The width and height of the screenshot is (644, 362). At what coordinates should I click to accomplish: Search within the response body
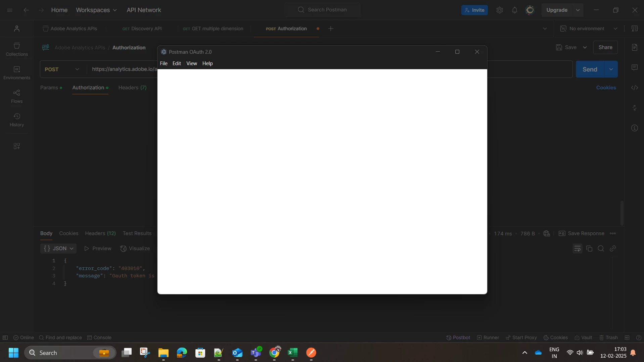601,248
